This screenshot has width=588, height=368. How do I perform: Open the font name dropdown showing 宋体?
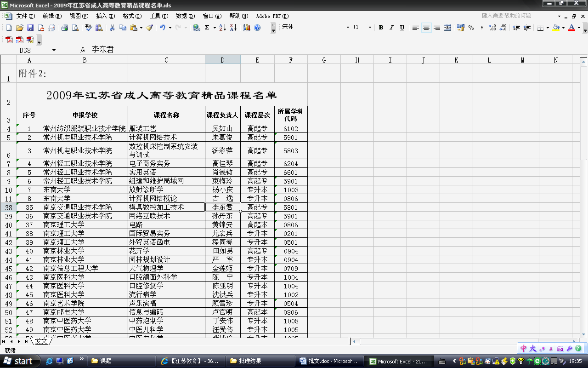pos(348,28)
